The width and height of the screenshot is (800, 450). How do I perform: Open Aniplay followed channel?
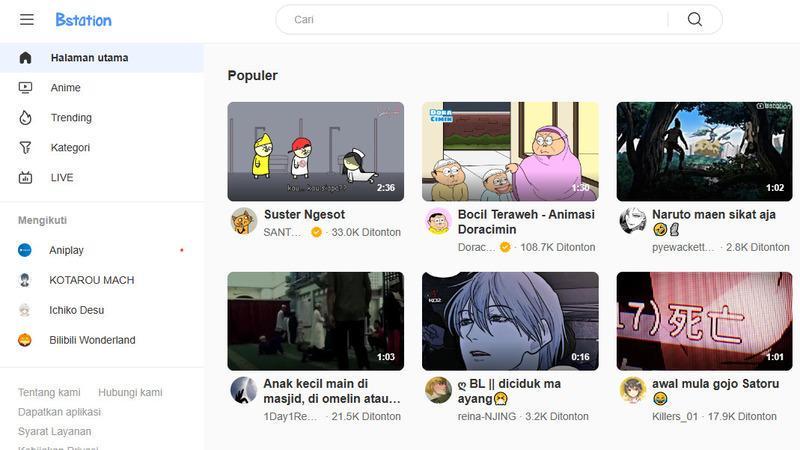point(102,250)
